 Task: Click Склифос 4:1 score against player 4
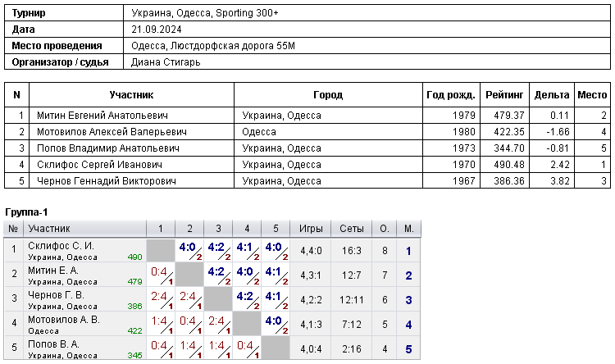click(x=244, y=247)
